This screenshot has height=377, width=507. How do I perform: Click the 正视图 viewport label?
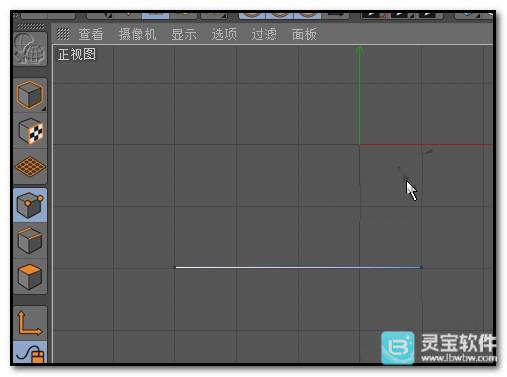point(77,54)
